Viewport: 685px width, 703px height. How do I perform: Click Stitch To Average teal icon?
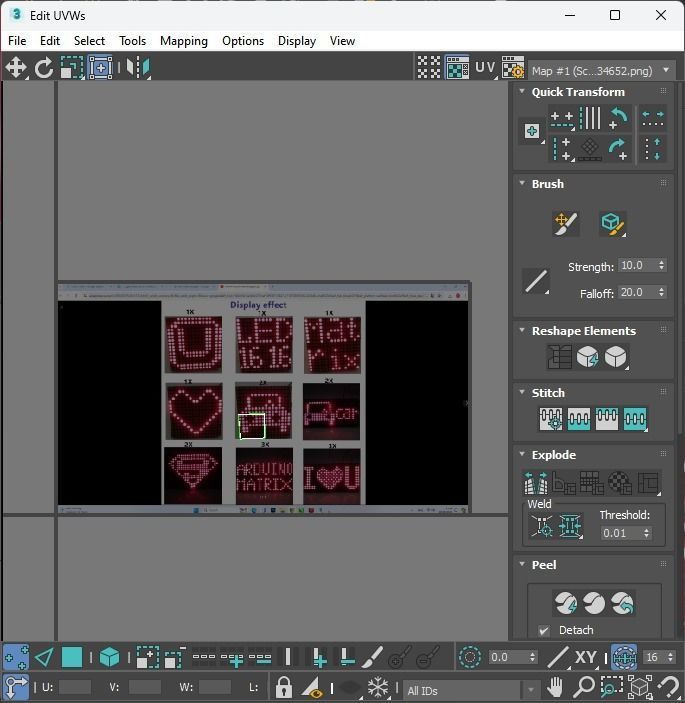point(579,419)
